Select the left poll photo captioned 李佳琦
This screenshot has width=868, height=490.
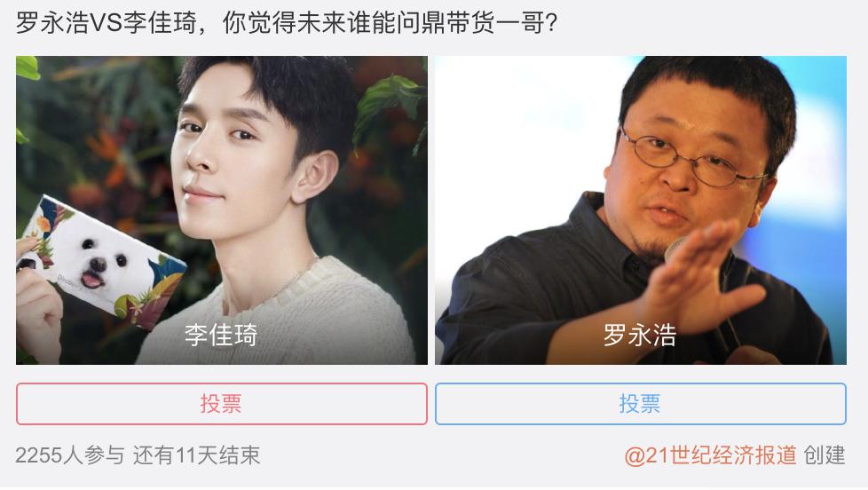[x=221, y=209]
